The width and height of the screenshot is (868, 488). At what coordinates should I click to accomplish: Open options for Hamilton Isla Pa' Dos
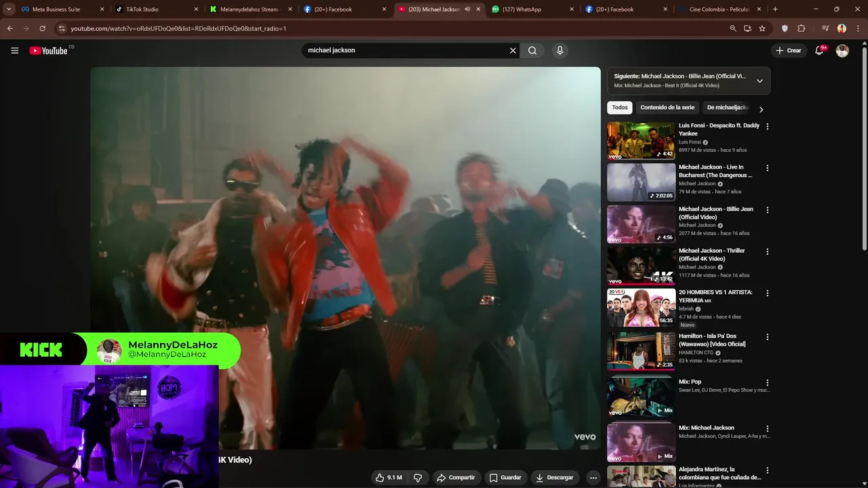click(768, 337)
